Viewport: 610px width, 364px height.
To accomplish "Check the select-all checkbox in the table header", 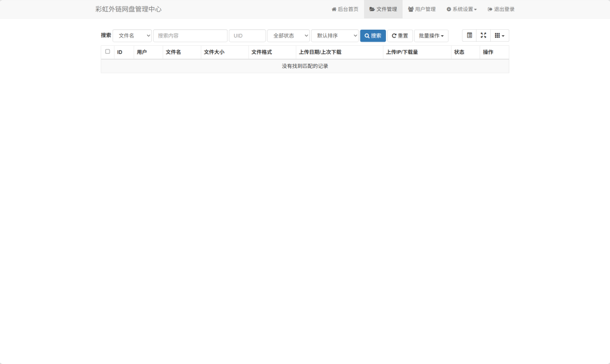I will [x=107, y=52].
